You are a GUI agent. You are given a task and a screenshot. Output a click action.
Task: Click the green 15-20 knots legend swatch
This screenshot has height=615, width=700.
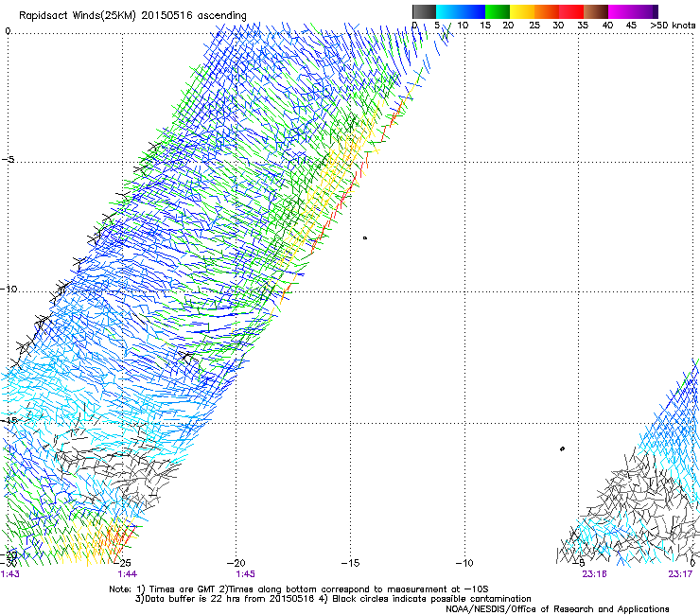(x=498, y=11)
